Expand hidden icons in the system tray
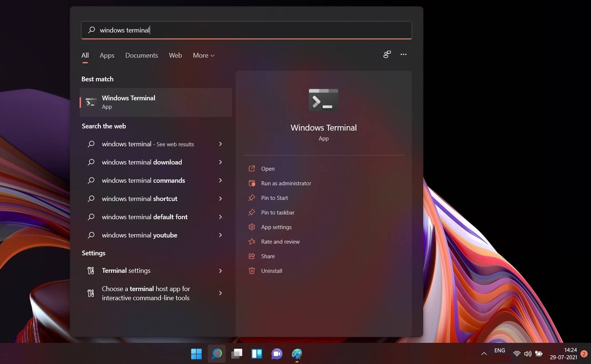This screenshot has width=591, height=364. coord(484,354)
